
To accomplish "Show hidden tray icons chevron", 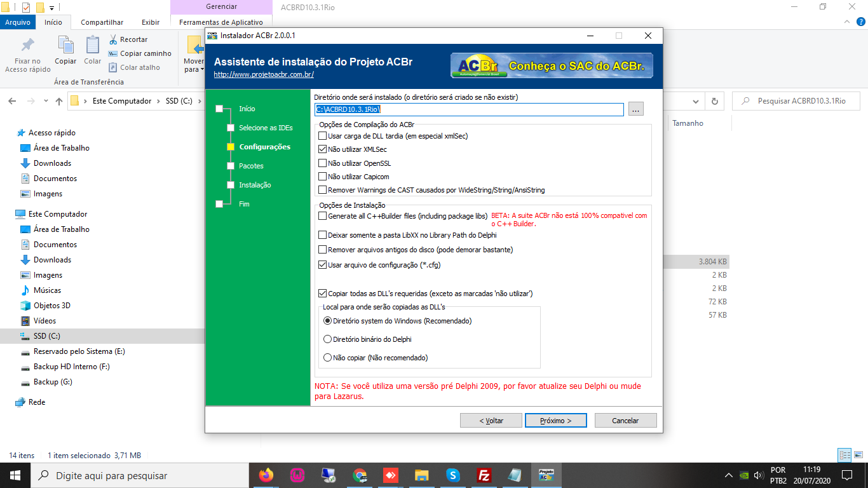I will pyautogui.click(x=729, y=475).
